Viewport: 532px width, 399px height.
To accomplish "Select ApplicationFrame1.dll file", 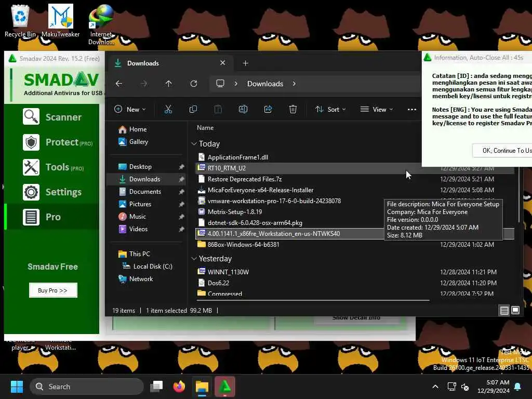I will 237,157.
